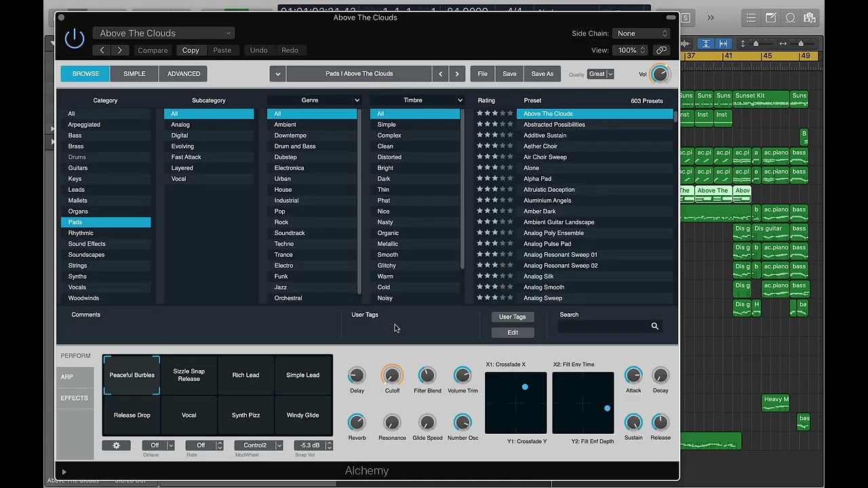
Task: Open the Side Chain dropdown
Action: (642, 33)
